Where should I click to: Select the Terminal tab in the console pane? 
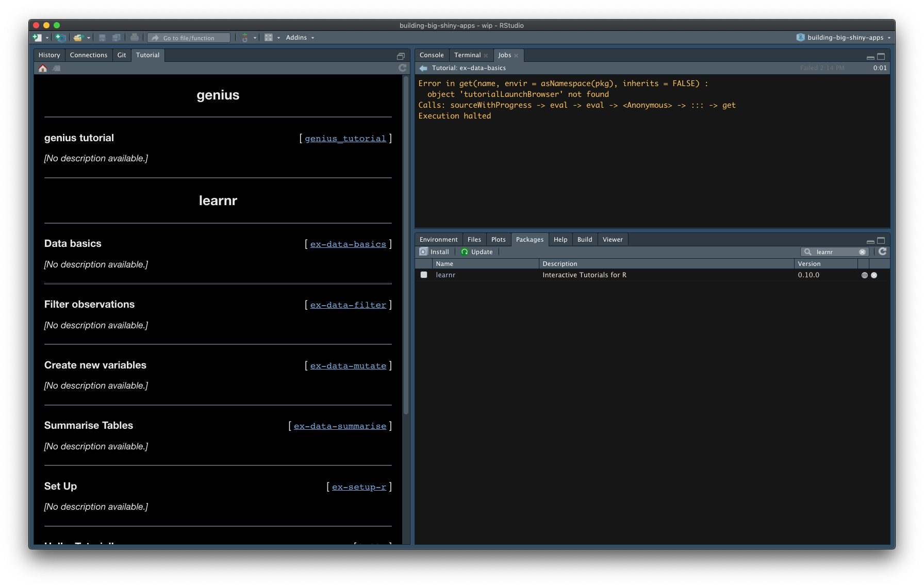point(468,55)
